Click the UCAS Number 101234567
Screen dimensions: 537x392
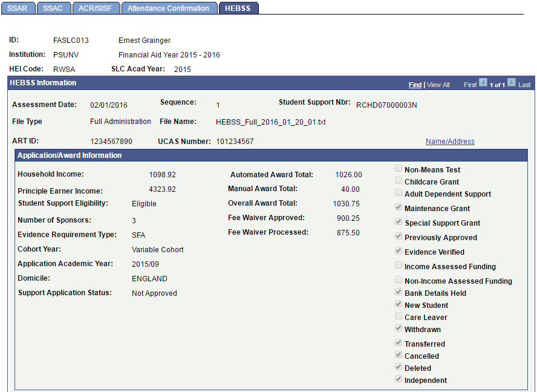(x=235, y=142)
